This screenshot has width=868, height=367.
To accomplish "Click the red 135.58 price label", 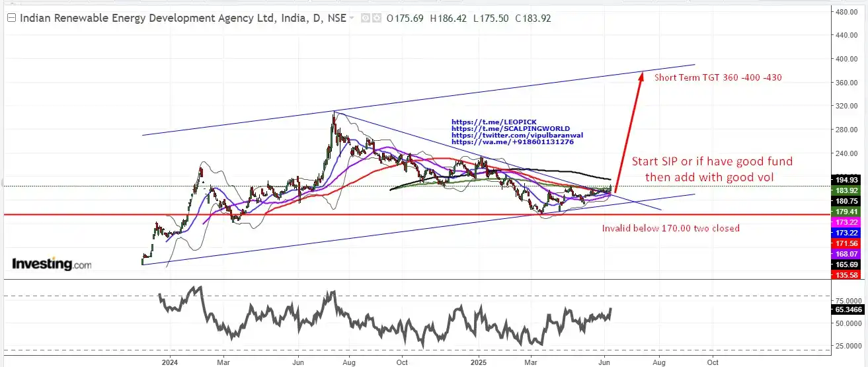I will click(x=847, y=275).
